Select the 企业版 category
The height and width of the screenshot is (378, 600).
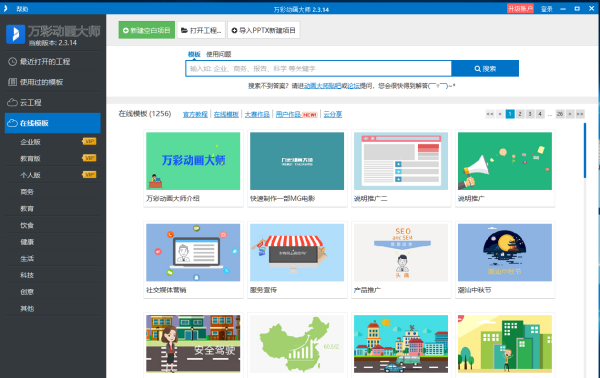tap(31, 142)
